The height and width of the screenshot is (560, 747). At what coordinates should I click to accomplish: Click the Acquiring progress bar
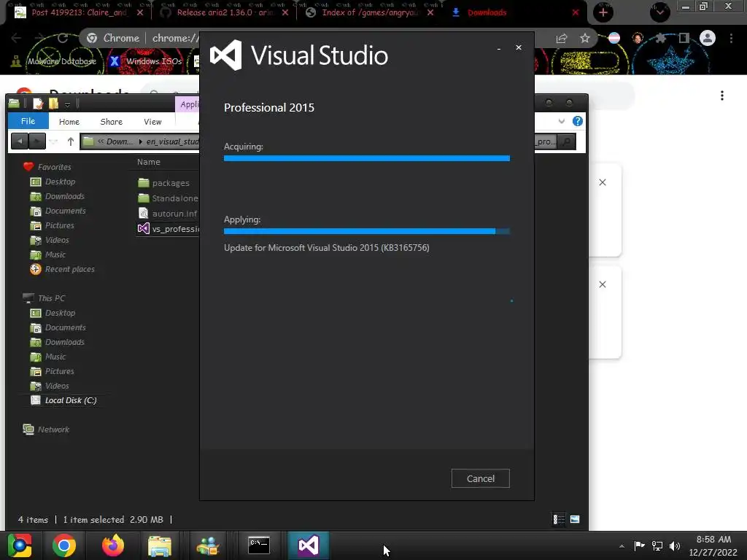coord(367,158)
